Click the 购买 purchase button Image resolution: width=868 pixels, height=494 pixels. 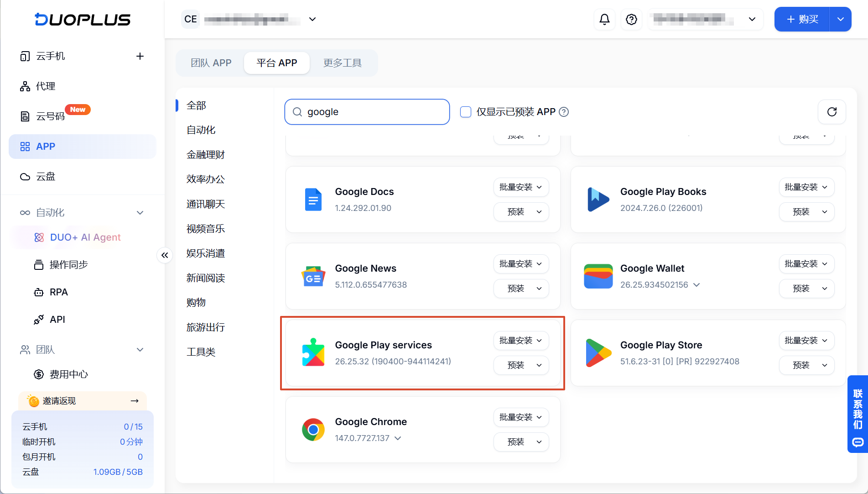click(802, 19)
